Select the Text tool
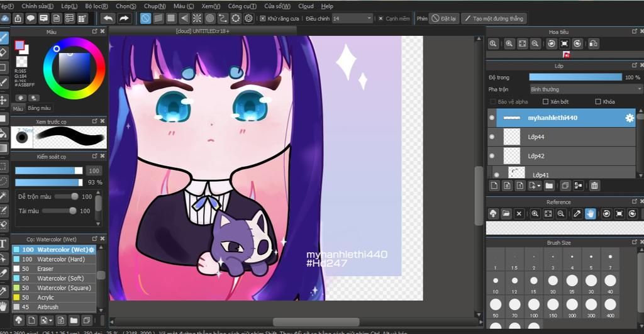Screen dimensions: 644x334 pos(3,243)
